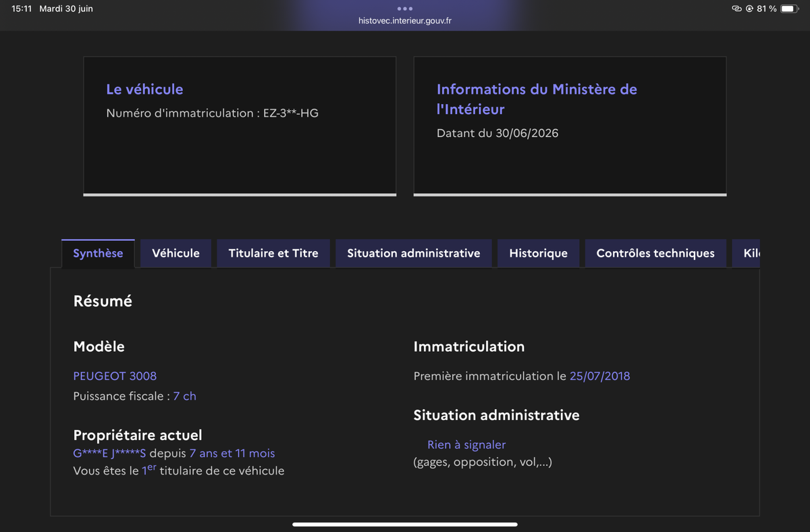
Task: Select the Résumé heading
Action: [x=103, y=301]
